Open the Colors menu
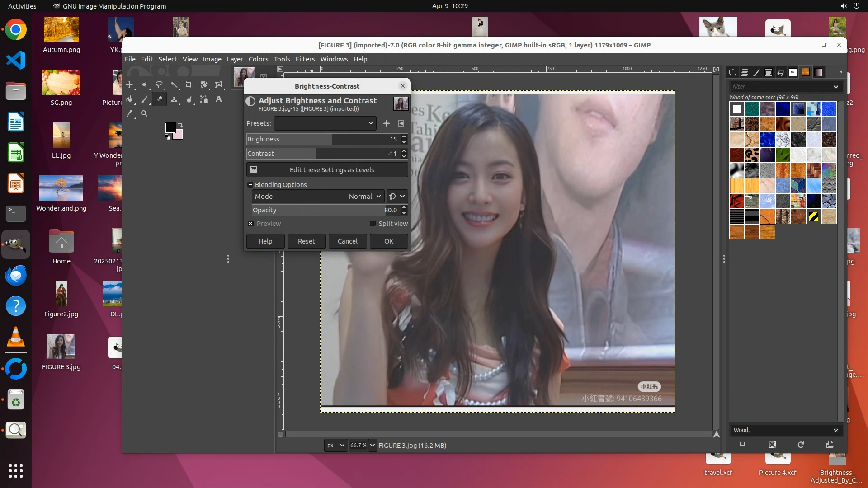Viewport: 868px width, 488px height. click(x=258, y=59)
